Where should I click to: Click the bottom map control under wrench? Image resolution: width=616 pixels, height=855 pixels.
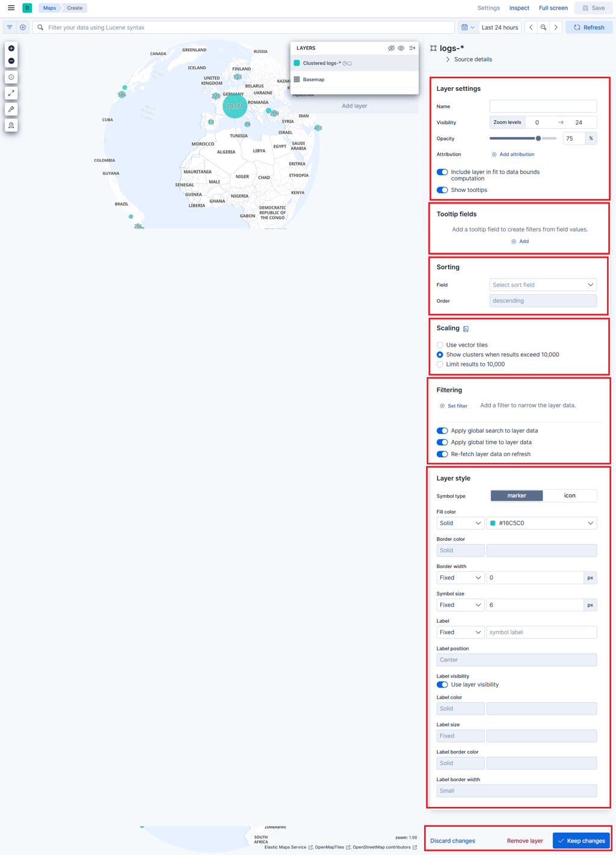click(11, 126)
